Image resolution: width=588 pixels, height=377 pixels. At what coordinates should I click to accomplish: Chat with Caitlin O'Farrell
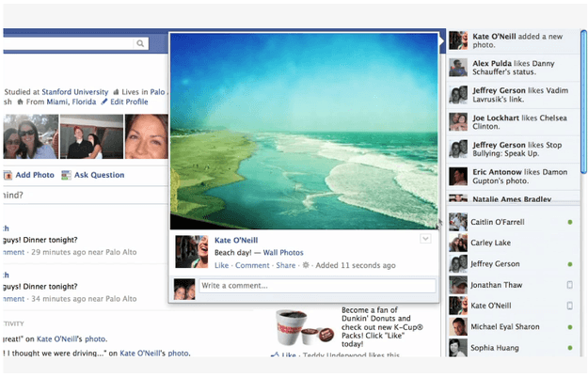(x=513, y=222)
